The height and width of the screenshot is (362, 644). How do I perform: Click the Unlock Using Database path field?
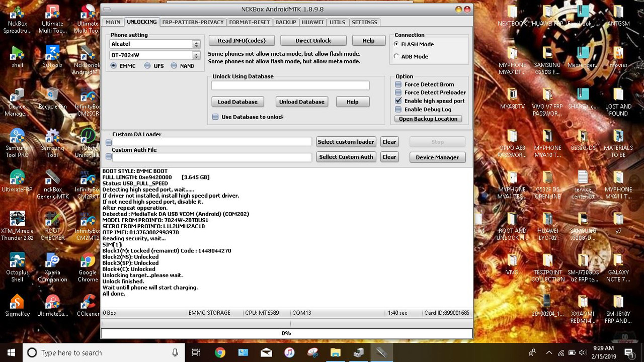click(x=290, y=85)
